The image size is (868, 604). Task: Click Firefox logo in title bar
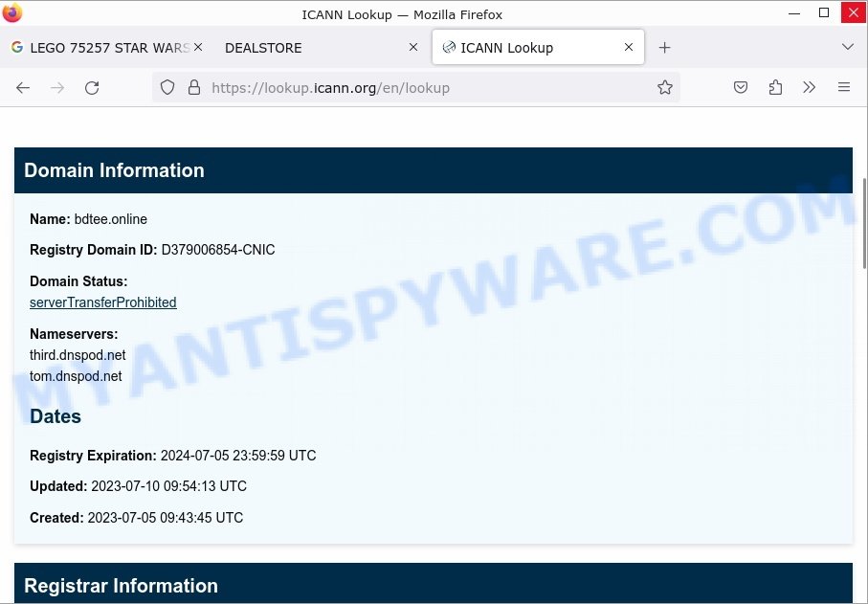point(12,12)
